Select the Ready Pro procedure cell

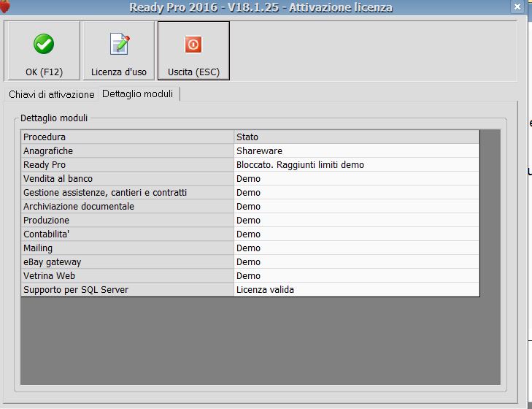[127, 165]
